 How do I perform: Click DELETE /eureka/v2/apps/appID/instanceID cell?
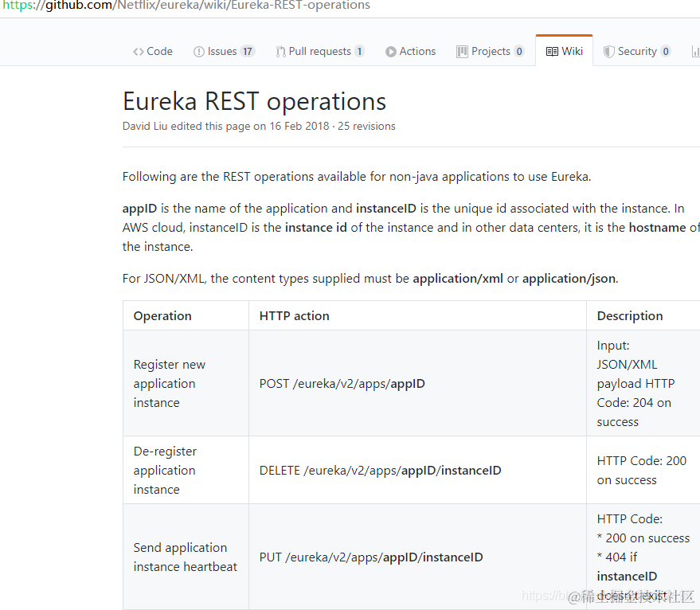coord(417,470)
